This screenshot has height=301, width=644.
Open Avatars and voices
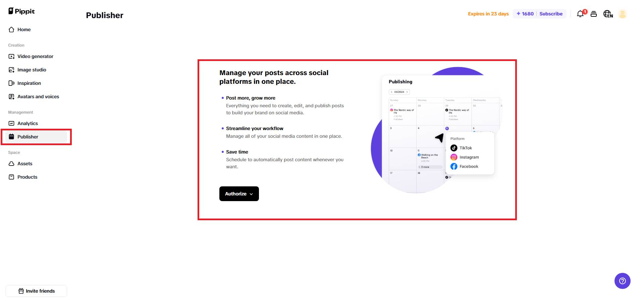(x=38, y=97)
